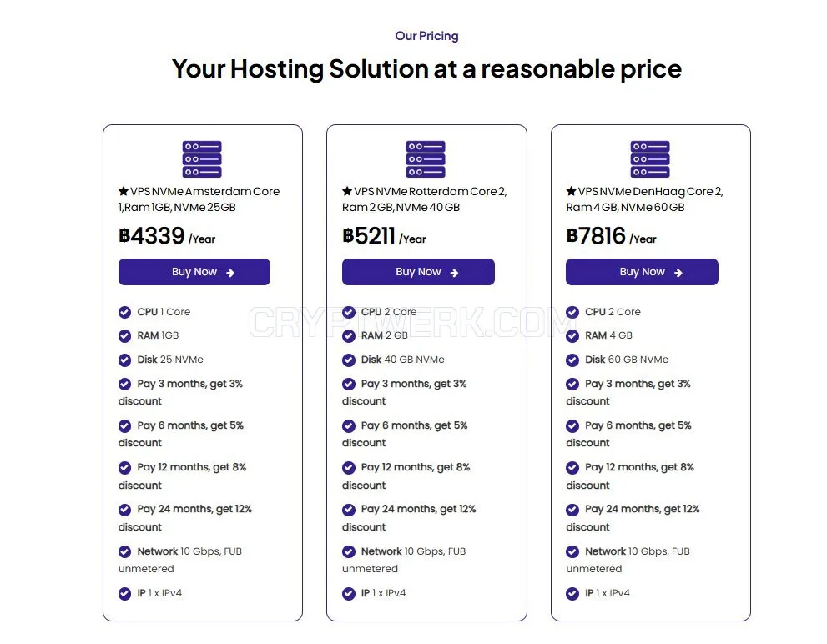Click the ฿7816 /Year price text
Image resolution: width=827 pixels, height=644 pixels.
click(612, 236)
